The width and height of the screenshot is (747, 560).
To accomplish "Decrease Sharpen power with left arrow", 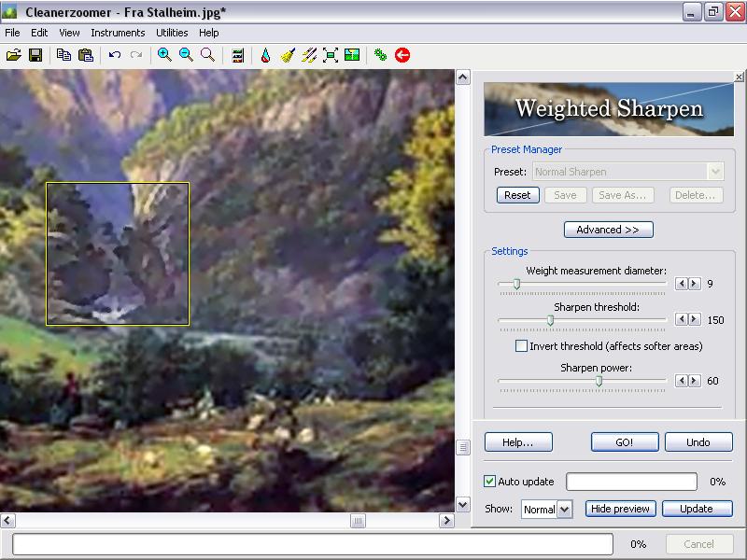I will click(x=682, y=381).
